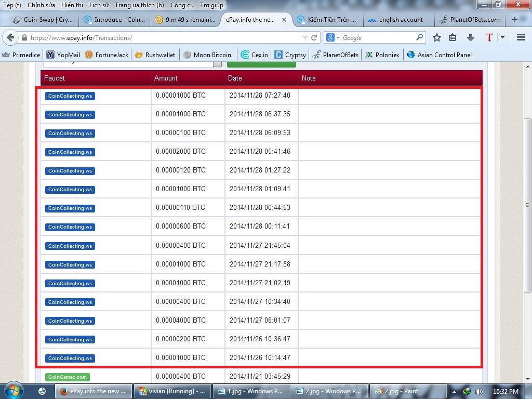Switch to the PlanetOfBets.com tab
The width and height of the screenshot is (532, 399).
click(x=470, y=20)
